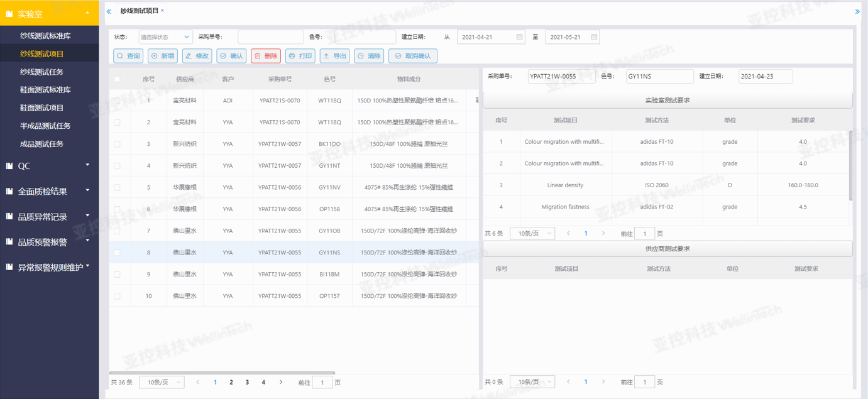Check row 7 checkbox GY11OB

117,231
